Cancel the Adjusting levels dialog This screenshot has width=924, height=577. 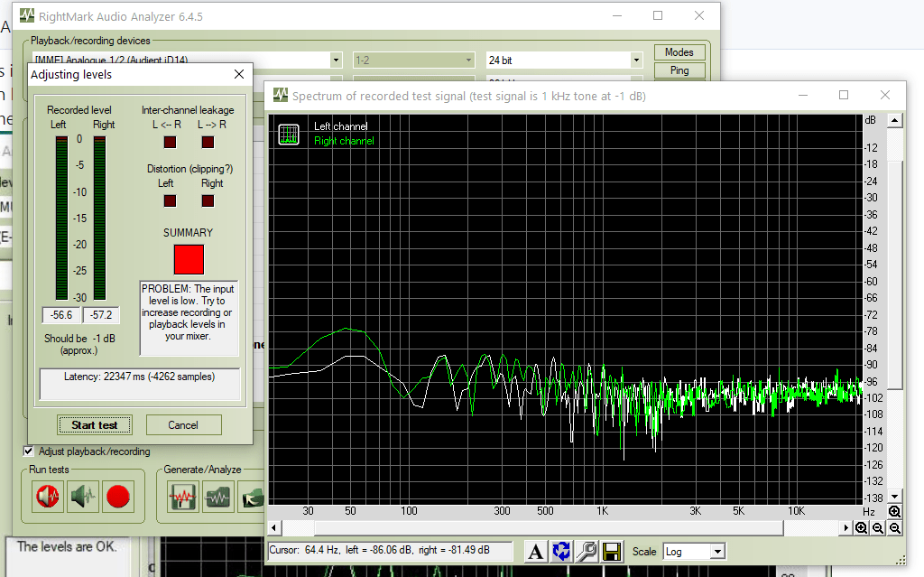(x=183, y=424)
